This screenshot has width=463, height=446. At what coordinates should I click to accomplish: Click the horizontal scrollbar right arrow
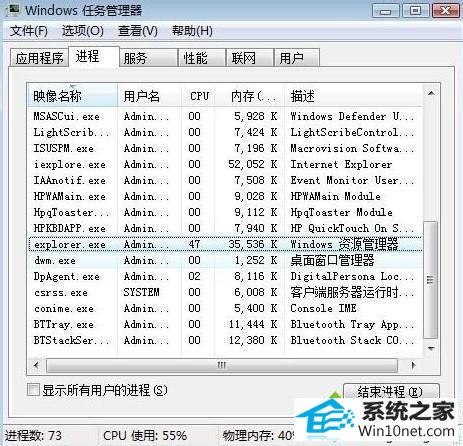(x=413, y=365)
